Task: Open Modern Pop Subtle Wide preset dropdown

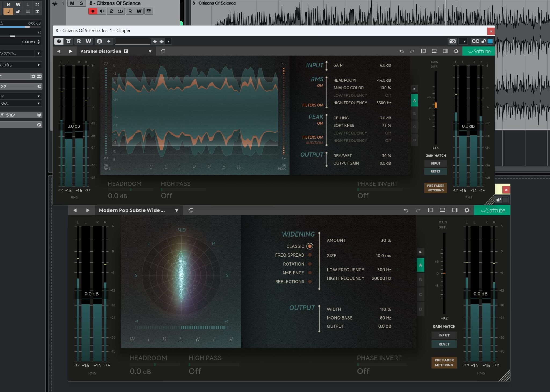Action: 176,210
